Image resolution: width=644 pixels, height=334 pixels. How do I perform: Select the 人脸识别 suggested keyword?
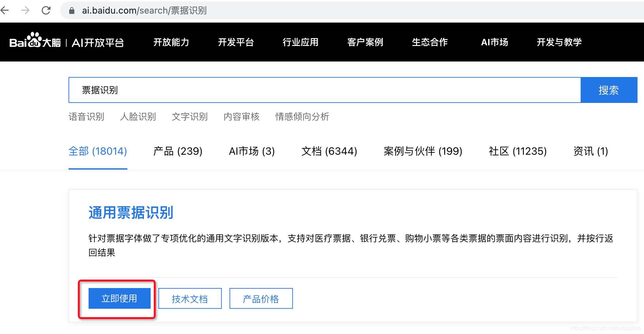point(138,117)
